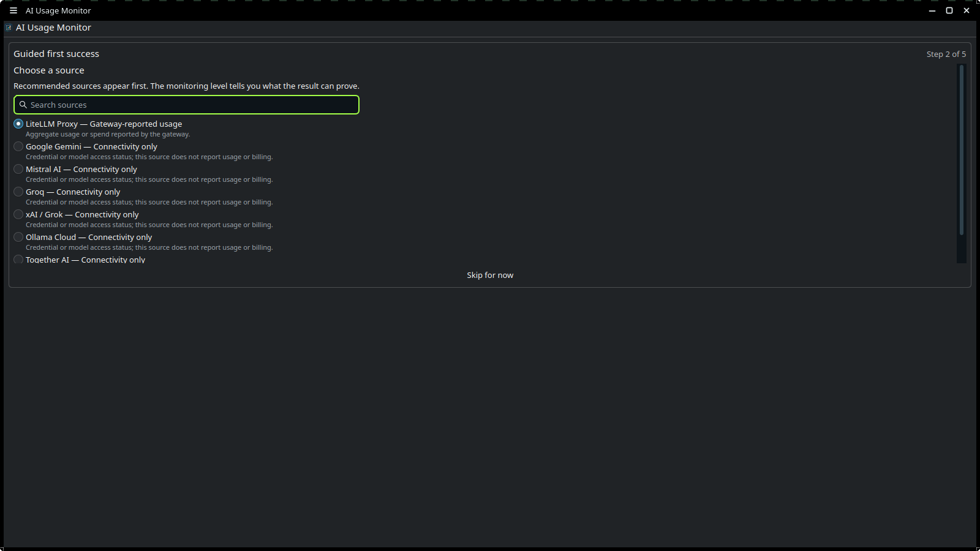980x551 pixels.
Task: Click the description under Groq
Action: tap(149, 203)
